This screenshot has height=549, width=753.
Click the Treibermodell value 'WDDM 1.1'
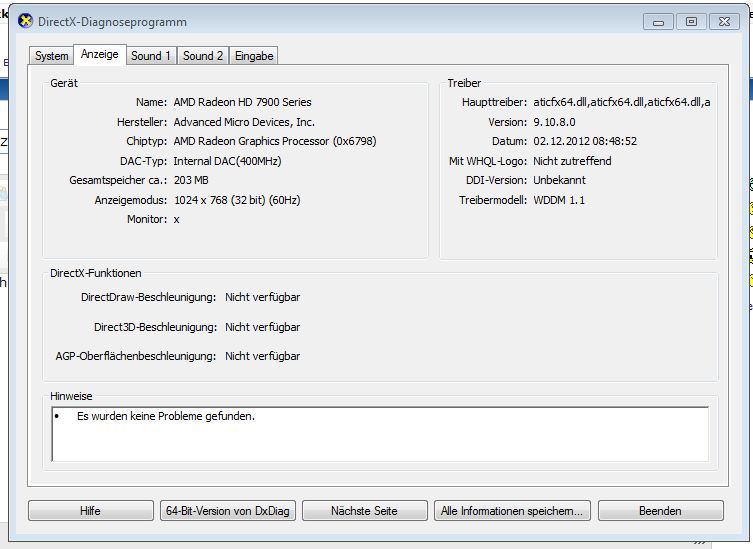(559, 200)
